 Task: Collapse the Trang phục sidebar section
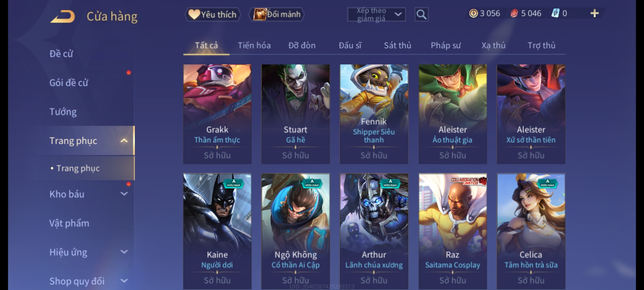coord(124,140)
